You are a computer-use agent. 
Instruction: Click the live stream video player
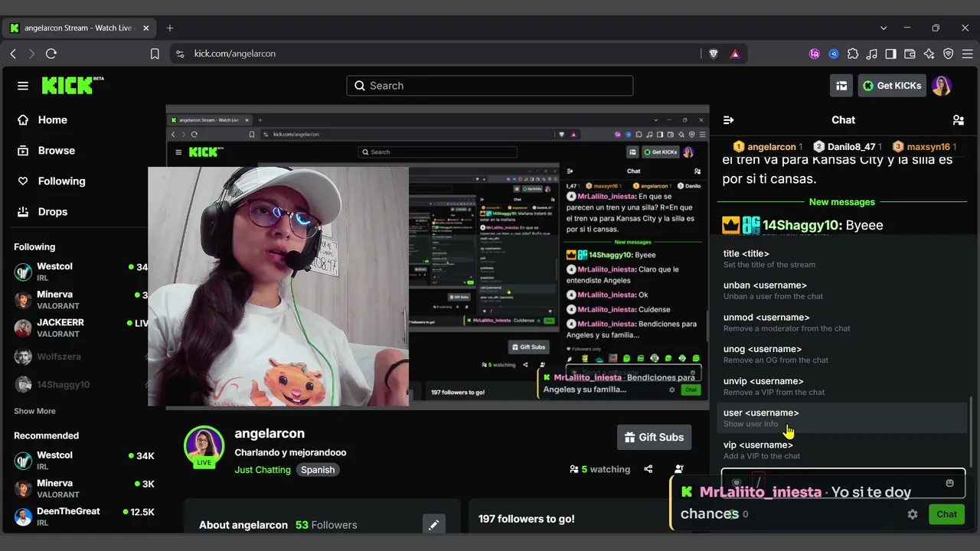coord(437,258)
